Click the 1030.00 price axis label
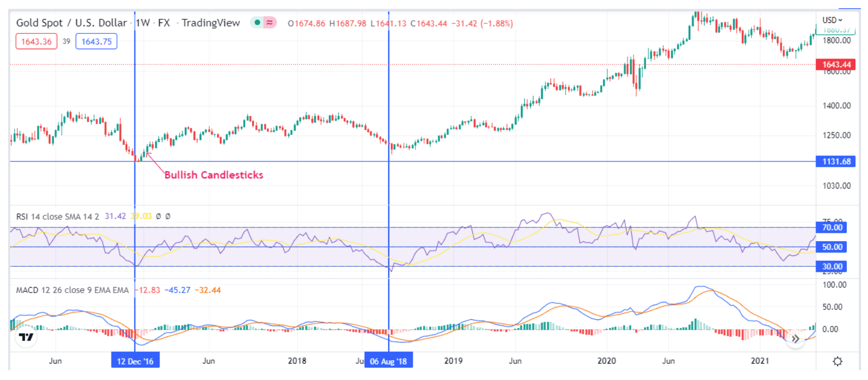This screenshot has height=380, width=868. (836, 186)
